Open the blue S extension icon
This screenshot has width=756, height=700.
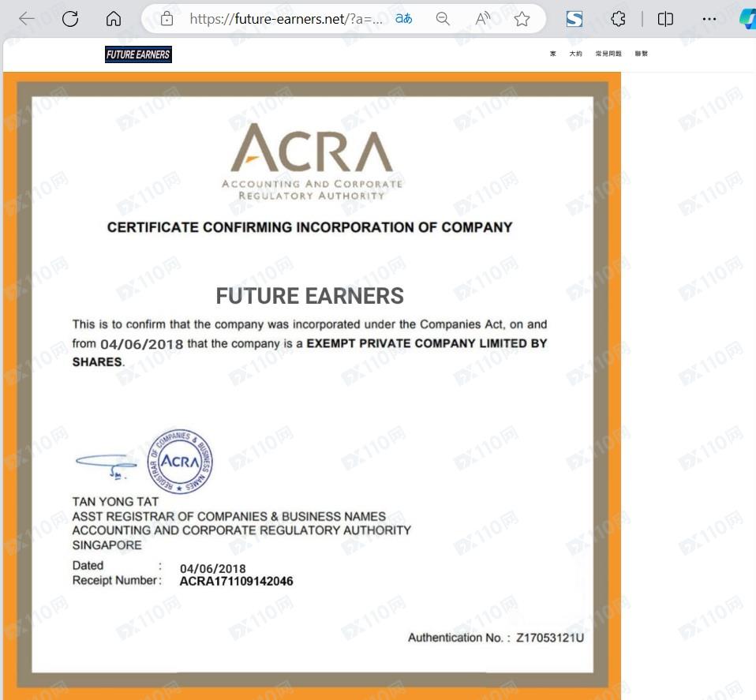[x=574, y=19]
